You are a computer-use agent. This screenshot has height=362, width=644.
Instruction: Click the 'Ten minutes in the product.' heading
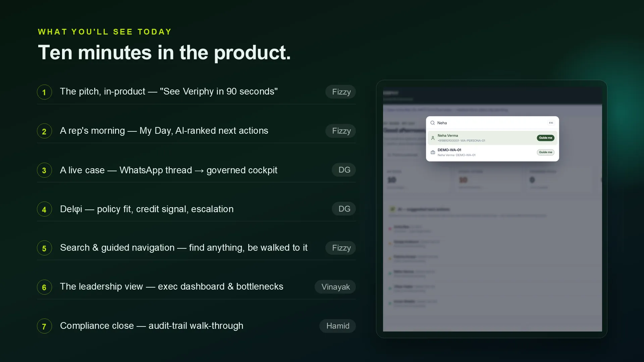click(164, 53)
